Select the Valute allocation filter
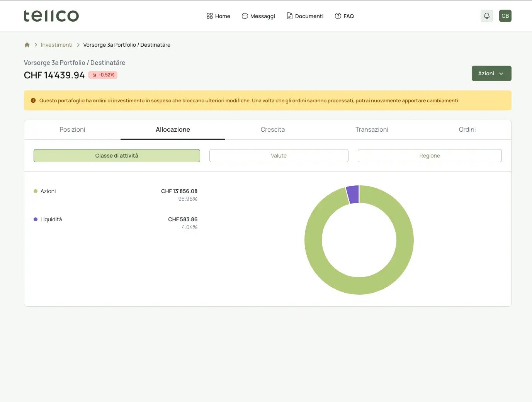 coord(279,156)
